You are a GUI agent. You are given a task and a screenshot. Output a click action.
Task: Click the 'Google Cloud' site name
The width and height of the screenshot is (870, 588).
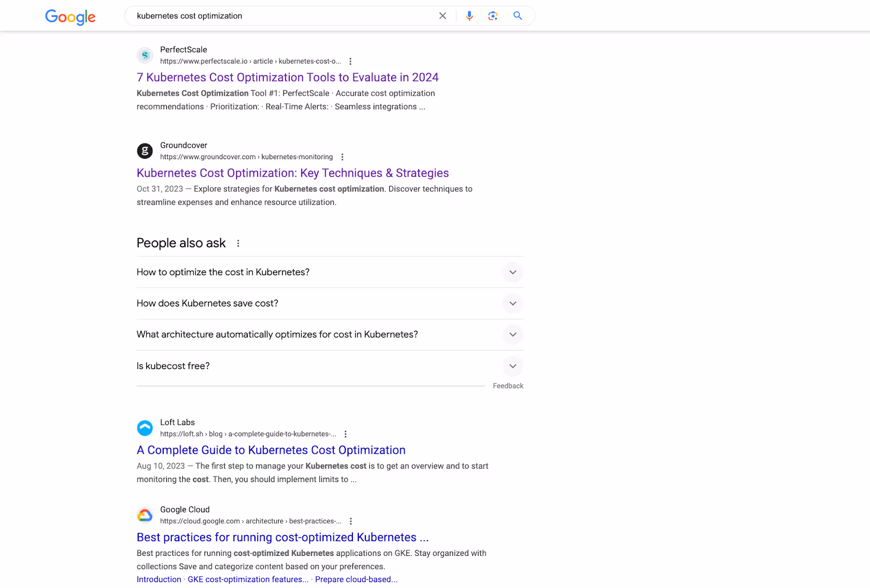tap(185, 509)
